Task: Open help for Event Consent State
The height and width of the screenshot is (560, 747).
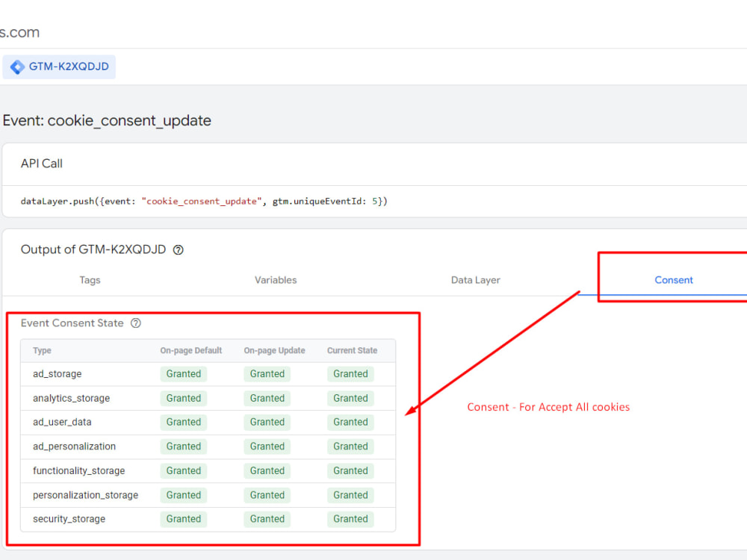Action: click(135, 323)
